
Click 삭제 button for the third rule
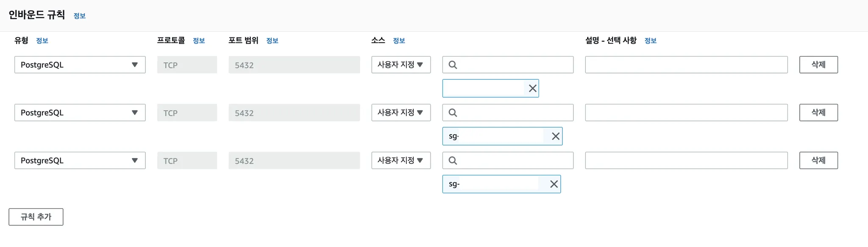pyautogui.click(x=818, y=161)
